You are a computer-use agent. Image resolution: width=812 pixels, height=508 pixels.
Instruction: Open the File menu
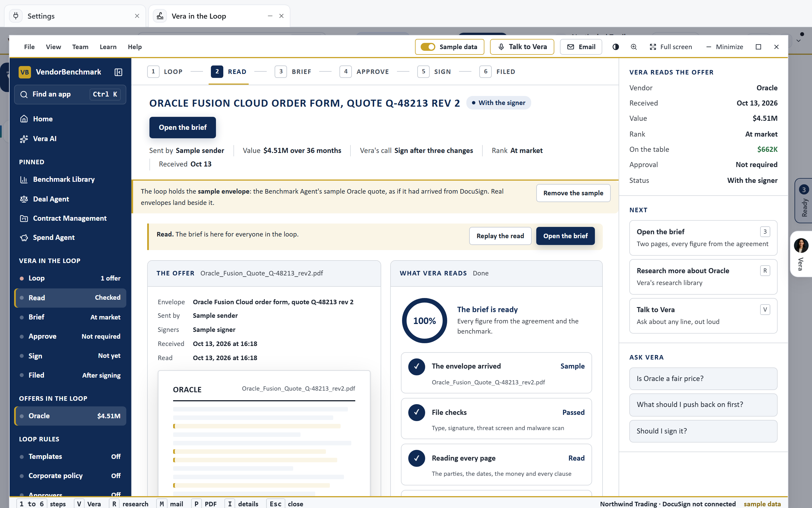click(29, 47)
